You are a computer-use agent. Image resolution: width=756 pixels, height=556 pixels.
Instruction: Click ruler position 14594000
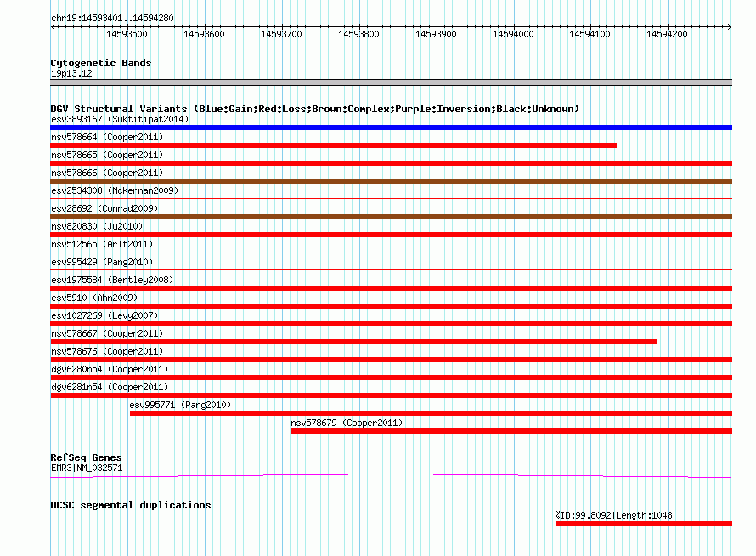point(513,34)
